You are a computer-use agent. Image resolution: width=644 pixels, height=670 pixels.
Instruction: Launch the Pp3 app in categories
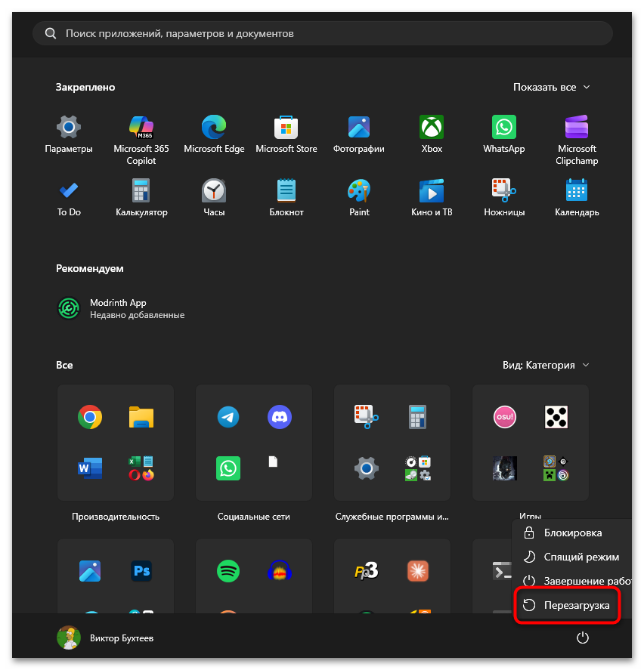click(366, 570)
